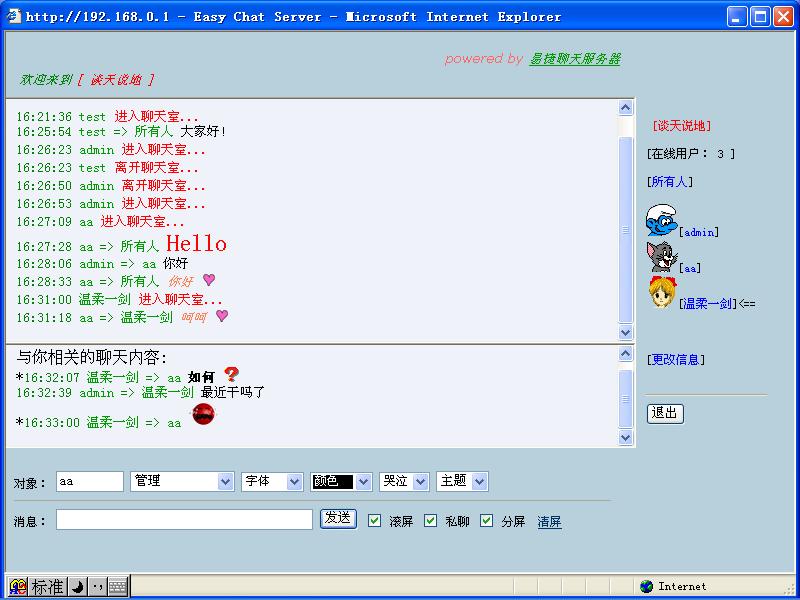Click the orange 呵呵 message text
This screenshot has height=600, width=800.
click(x=194, y=317)
